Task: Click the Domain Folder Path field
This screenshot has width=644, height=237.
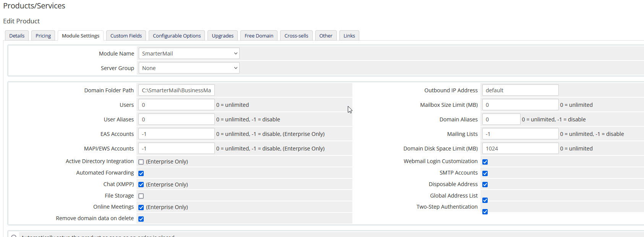Action: [176, 90]
